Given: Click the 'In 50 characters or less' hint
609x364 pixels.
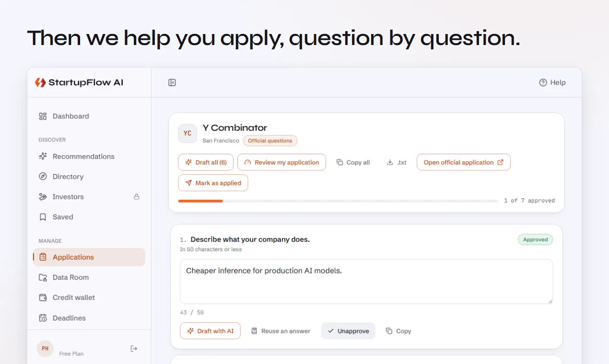Looking at the screenshot, I should pos(211,250).
